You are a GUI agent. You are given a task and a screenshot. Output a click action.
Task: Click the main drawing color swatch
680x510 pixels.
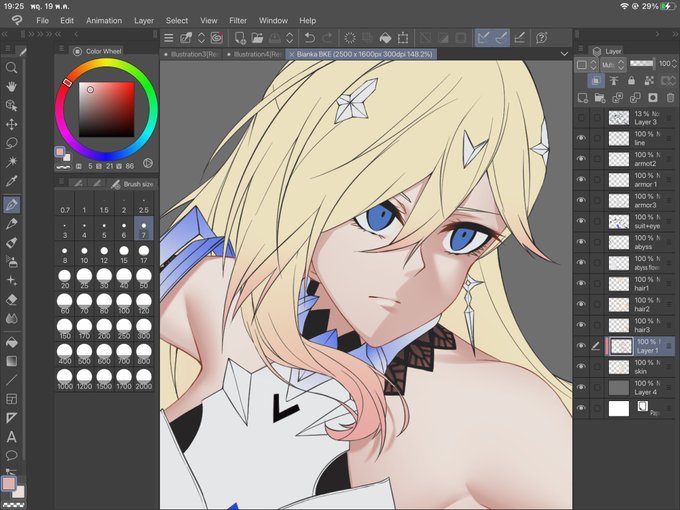pyautogui.click(x=9, y=483)
